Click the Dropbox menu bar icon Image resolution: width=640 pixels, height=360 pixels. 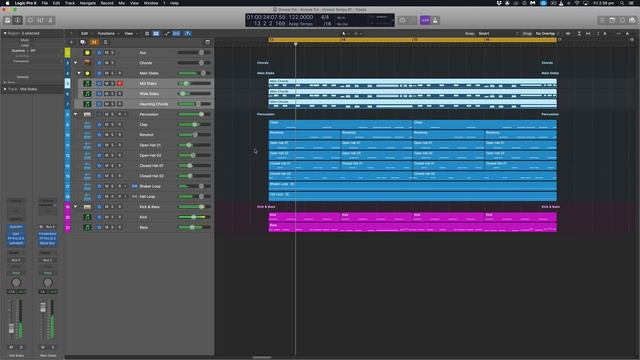[x=499, y=3]
